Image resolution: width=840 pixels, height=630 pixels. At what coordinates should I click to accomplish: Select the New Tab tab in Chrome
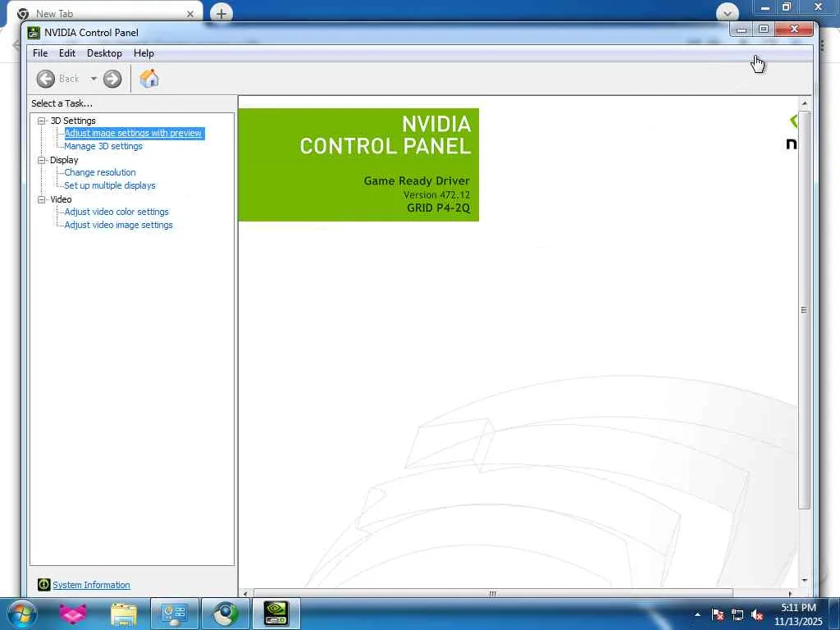coord(104,13)
